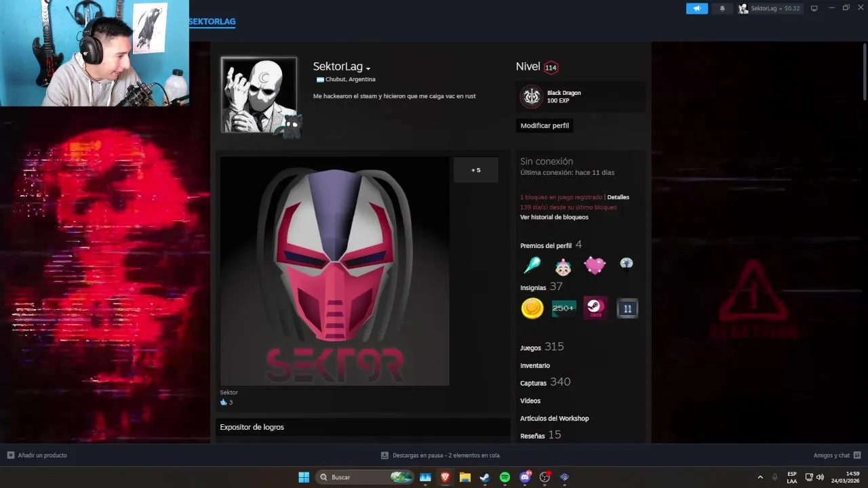Open the Capturas 340 link
This screenshot has height=488, width=868.
tap(545, 382)
